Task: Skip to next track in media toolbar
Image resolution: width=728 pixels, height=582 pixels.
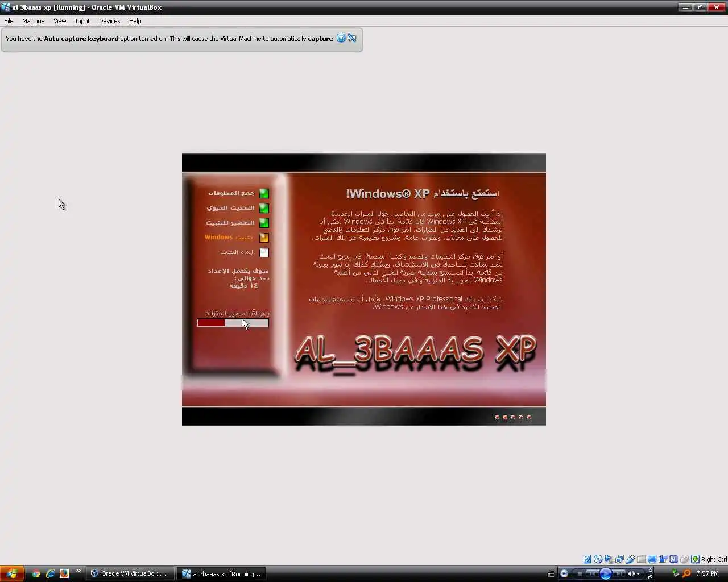Action: pyautogui.click(x=619, y=573)
